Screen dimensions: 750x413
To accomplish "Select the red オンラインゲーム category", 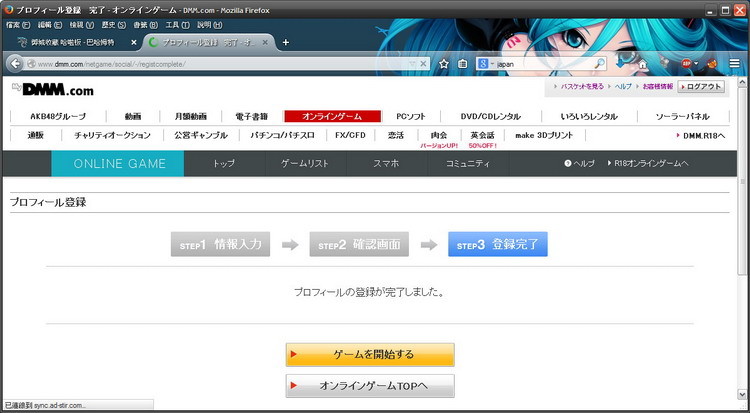I will pos(332,116).
